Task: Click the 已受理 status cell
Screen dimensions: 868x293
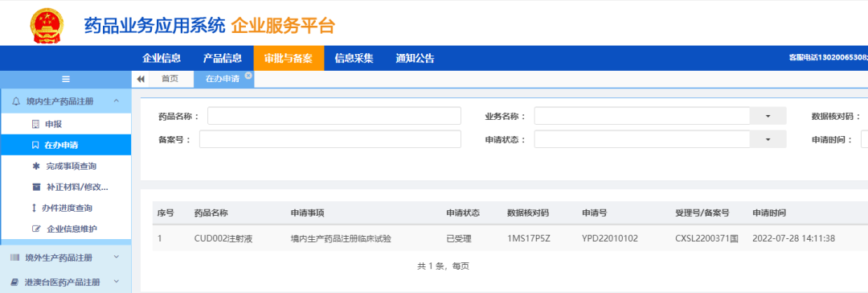Action: pyautogui.click(x=459, y=238)
